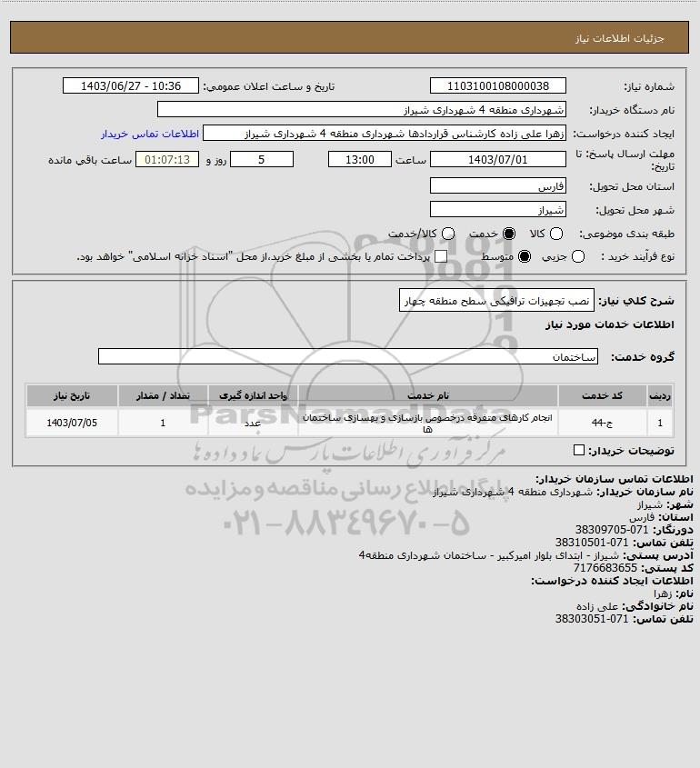Select the کالا radio button
The width and height of the screenshot is (700, 768).
pyautogui.click(x=556, y=234)
